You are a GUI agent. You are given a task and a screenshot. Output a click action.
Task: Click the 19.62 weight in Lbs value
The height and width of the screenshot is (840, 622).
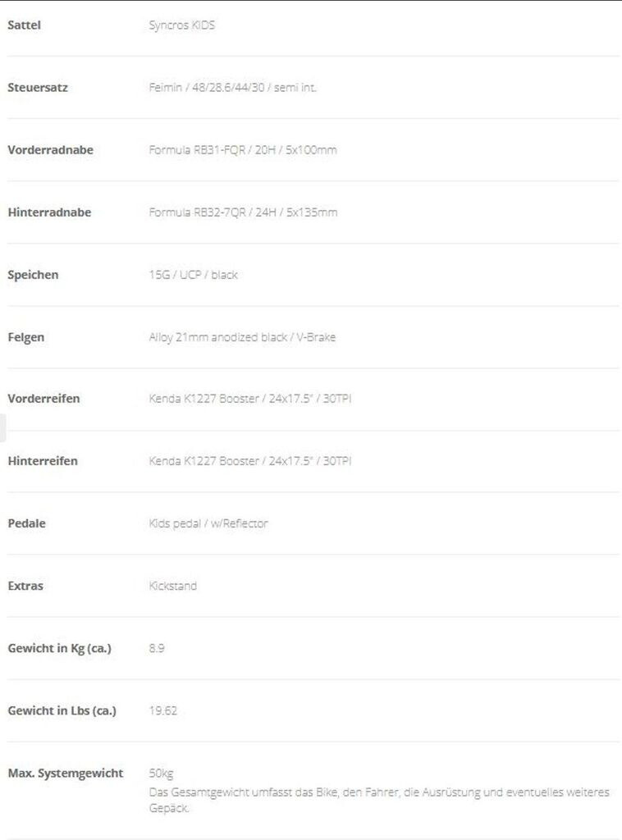pyautogui.click(x=162, y=710)
